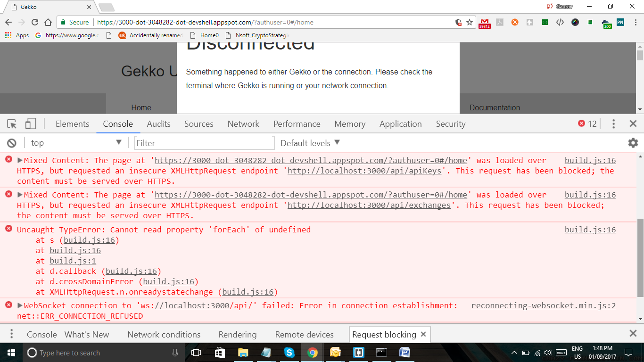
Task: Open the What's New drawer tab
Action: (87, 334)
